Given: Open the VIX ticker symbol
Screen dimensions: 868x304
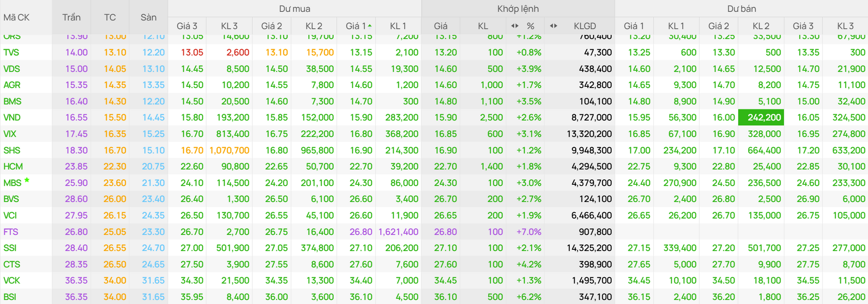Looking at the screenshot, I should tap(10, 134).
